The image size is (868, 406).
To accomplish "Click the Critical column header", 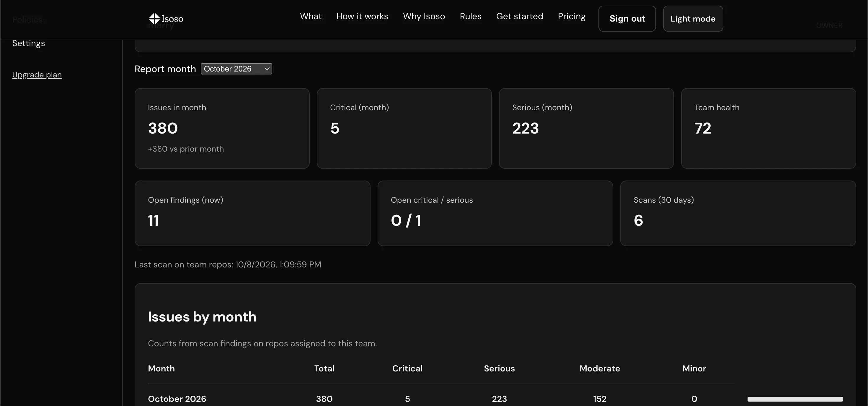I will (407, 368).
